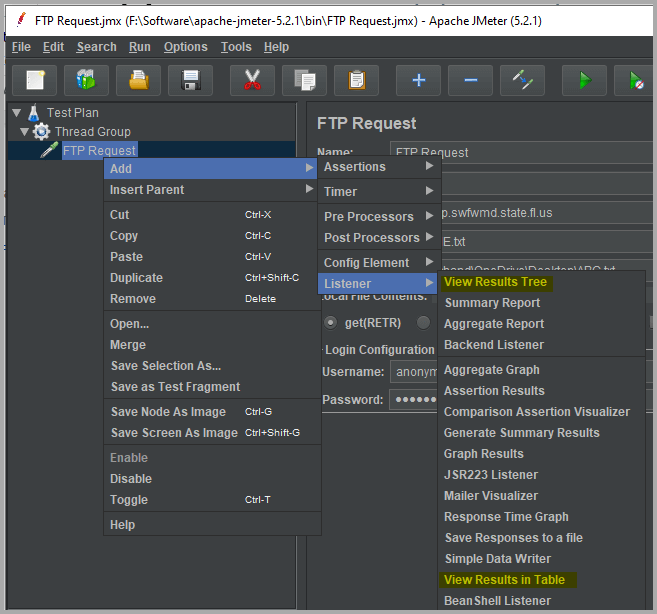The width and height of the screenshot is (657, 614).
Task: Open the Templates toolbar icon
Action: [x=87, y=80]
